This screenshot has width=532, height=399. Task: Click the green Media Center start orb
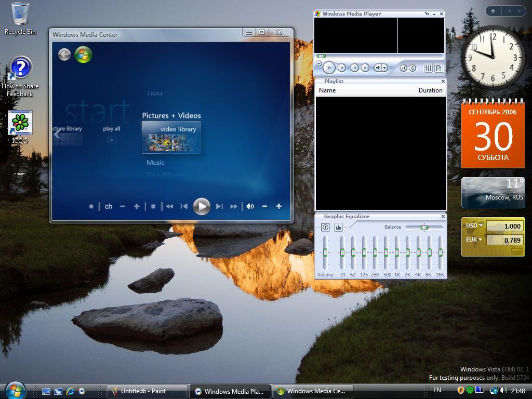click(83, 55)
